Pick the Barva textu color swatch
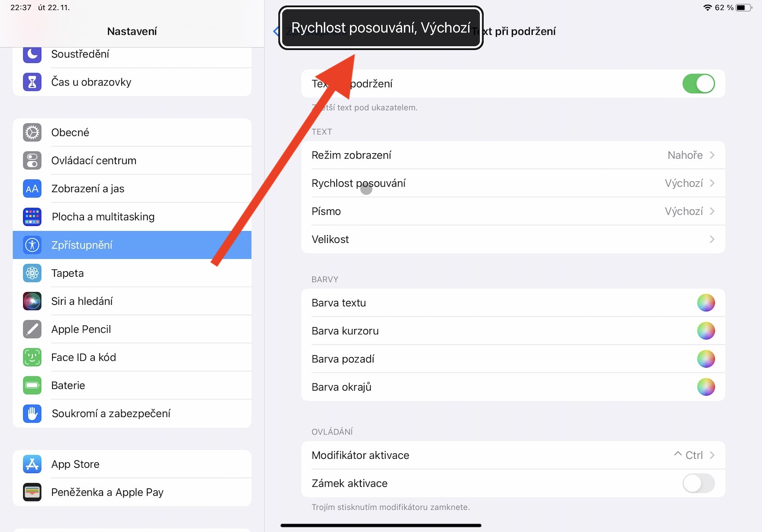This screenshot has width=762, height=532. coord(706,303)
